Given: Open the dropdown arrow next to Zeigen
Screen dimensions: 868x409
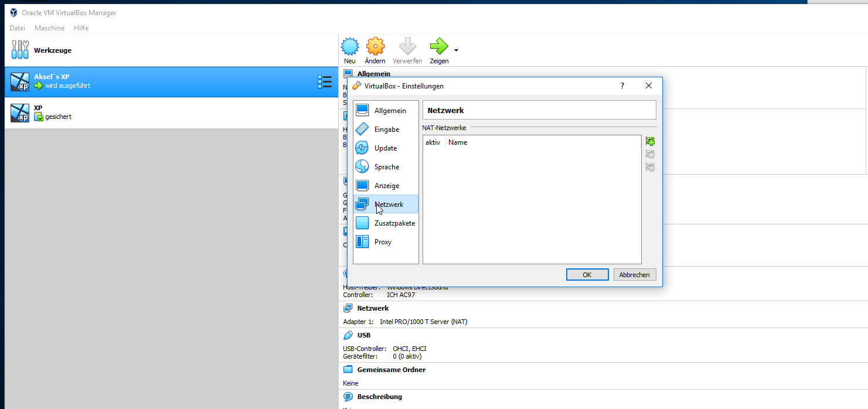Looking at the screenshot, I should (x=456, y=50).
